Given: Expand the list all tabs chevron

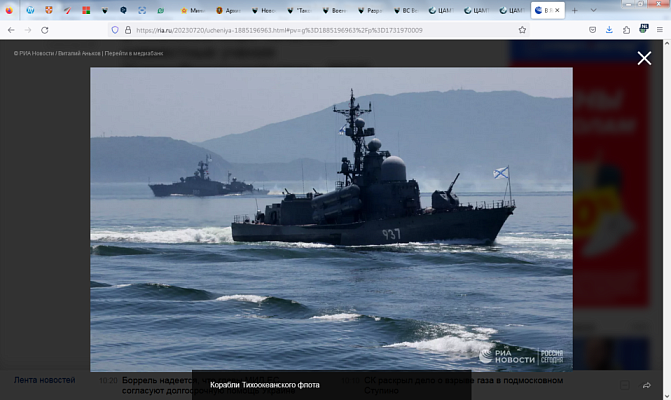Looking at the screenshot, I should (593, 10).
